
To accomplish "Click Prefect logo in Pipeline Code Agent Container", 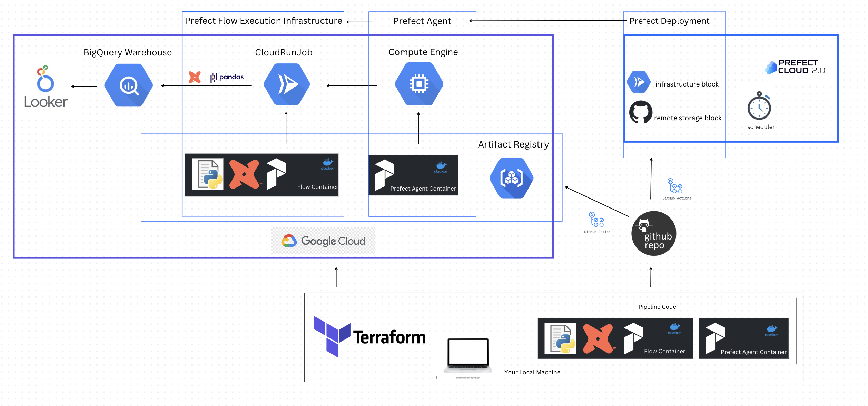I will point(715,338).
